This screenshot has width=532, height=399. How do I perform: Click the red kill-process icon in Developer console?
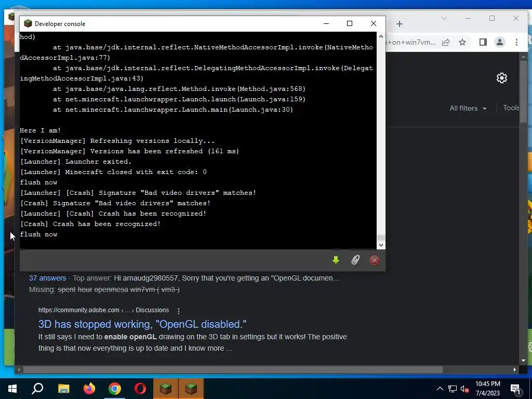(375, 260)
